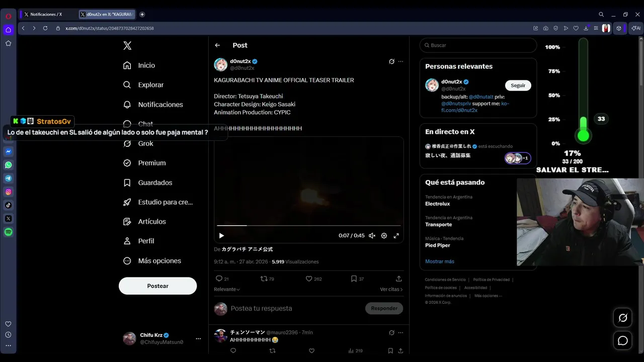Open the ad blocker shield icon
The image size is (644, 362).
pyautogui.click(x=556, y=28)
